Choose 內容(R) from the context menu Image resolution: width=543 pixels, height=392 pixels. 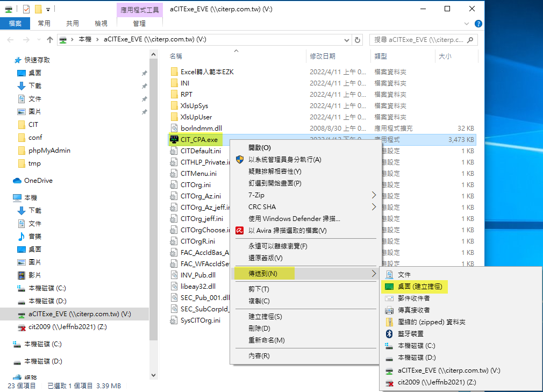coord(259,356)
